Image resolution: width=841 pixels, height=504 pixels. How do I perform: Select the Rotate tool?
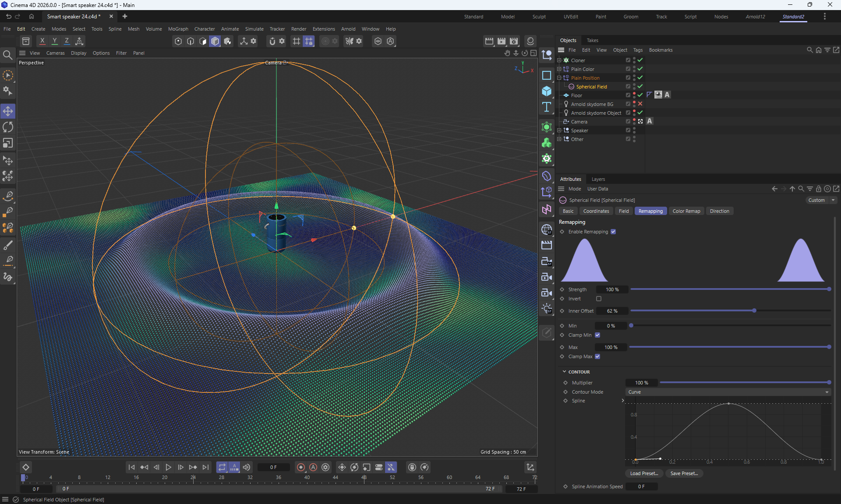point(8,127)
